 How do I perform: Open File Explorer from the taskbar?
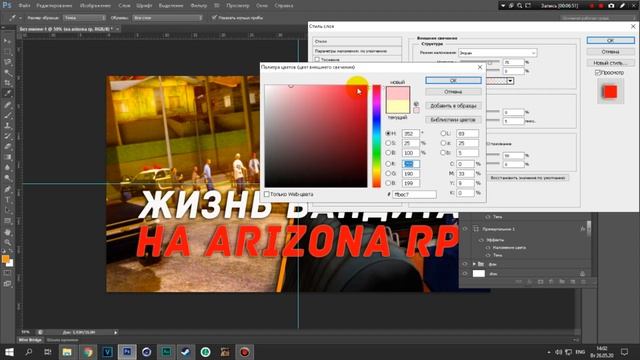pos(67,351)
